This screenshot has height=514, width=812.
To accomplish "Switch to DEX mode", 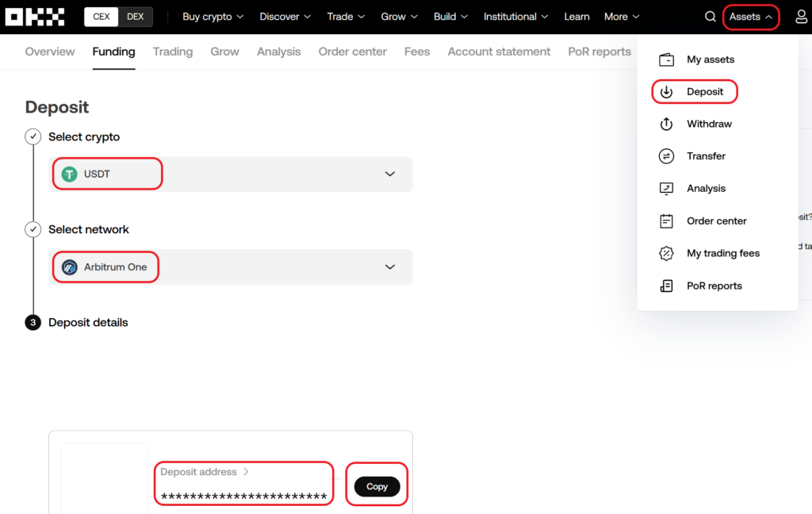I will tap(135, 17).
